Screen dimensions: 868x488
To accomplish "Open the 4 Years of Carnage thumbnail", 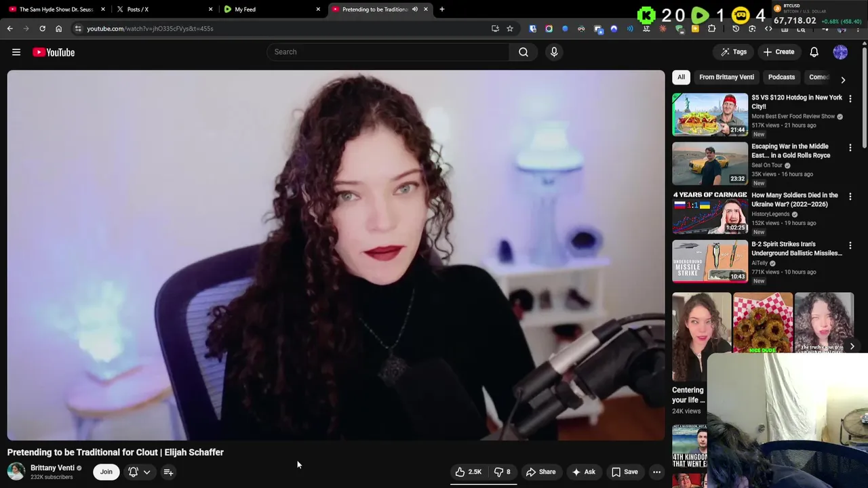I will coord(710,212).
